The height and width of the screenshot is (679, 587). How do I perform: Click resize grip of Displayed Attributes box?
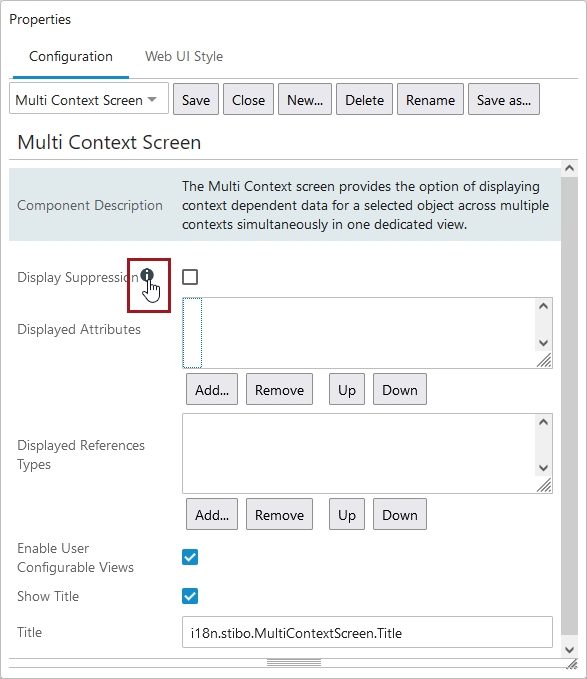544,360
